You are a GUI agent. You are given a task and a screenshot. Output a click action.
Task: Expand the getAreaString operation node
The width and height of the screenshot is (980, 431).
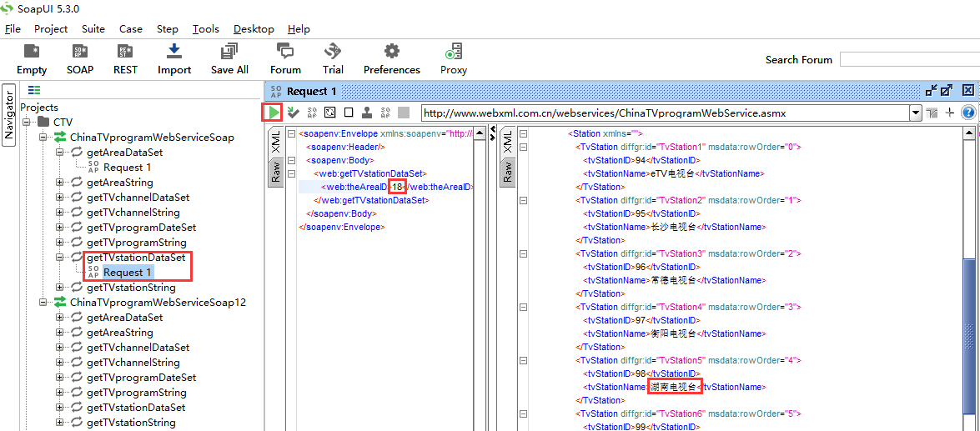click(60, 183)
